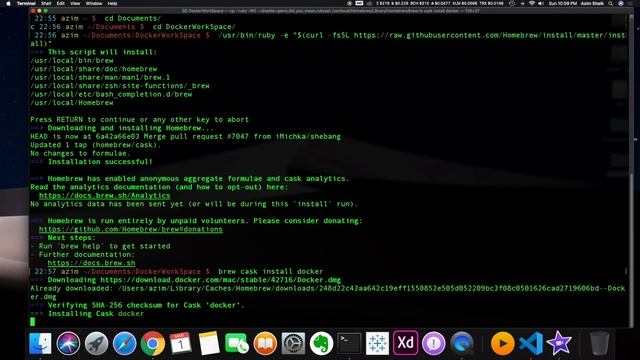Open the Apple menu
This screenshot has width=640, height=360.
(8, 3)
